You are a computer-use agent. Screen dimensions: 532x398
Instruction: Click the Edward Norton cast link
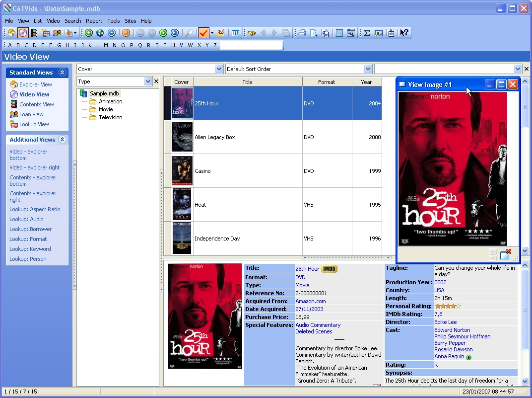pos(452,330)
